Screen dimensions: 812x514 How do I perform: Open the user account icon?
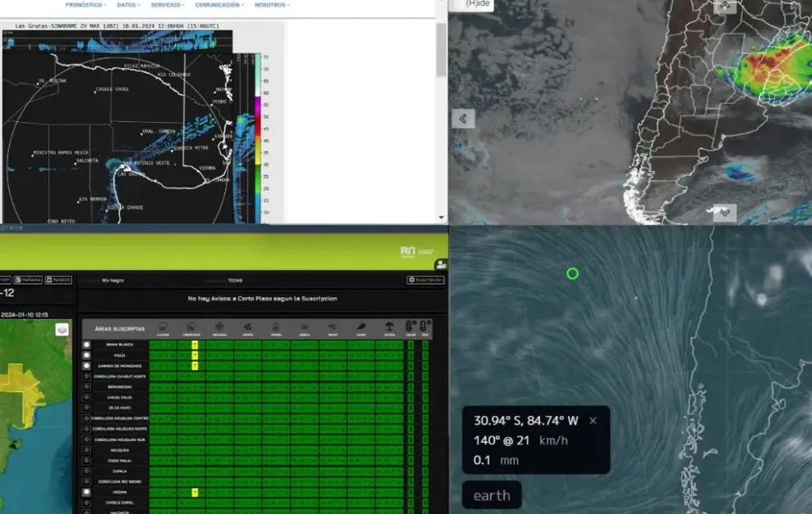click(x=441, y=264)
